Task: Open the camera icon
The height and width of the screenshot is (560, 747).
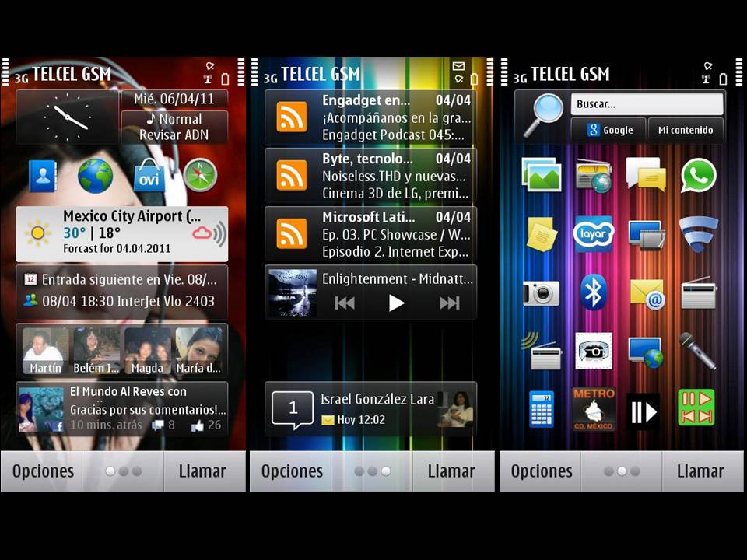Action: (x=542, y=292)
